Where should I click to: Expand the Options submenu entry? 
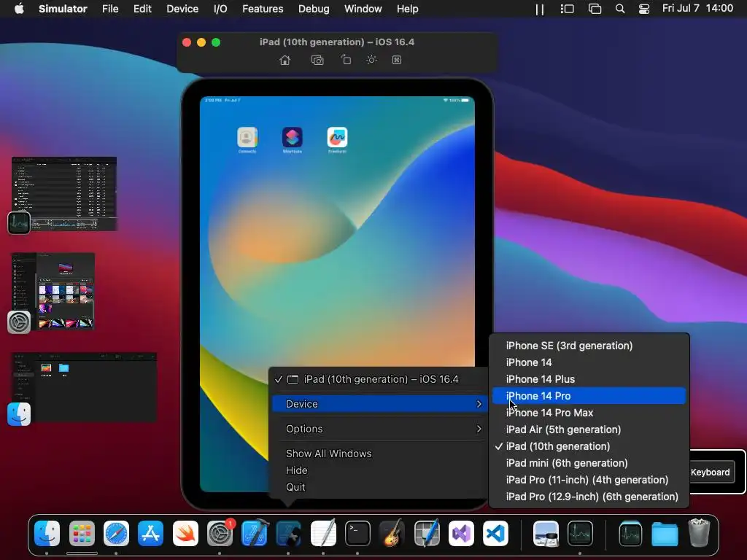tap(379, 429)
